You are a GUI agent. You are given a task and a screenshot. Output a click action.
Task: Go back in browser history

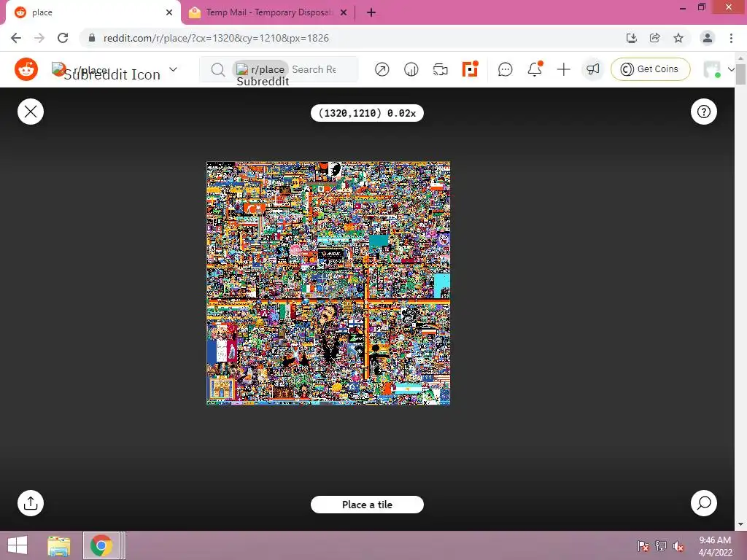pyautogui.click(x=16, y=38)
